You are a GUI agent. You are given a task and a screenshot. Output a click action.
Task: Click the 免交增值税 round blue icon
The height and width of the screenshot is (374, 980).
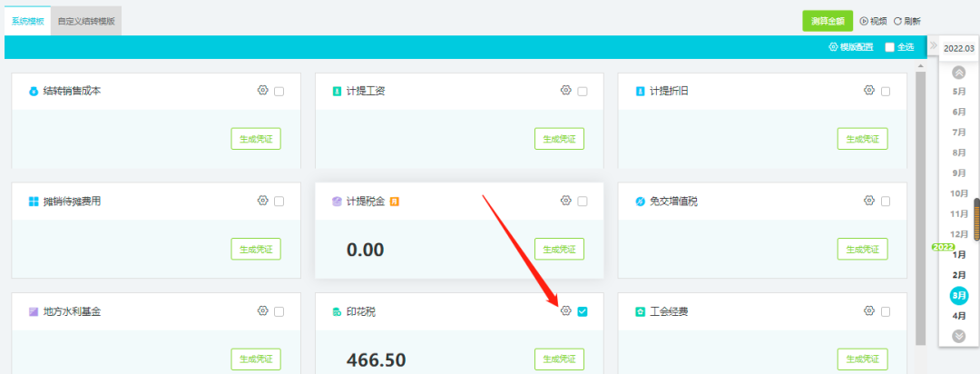coord(640,202)
